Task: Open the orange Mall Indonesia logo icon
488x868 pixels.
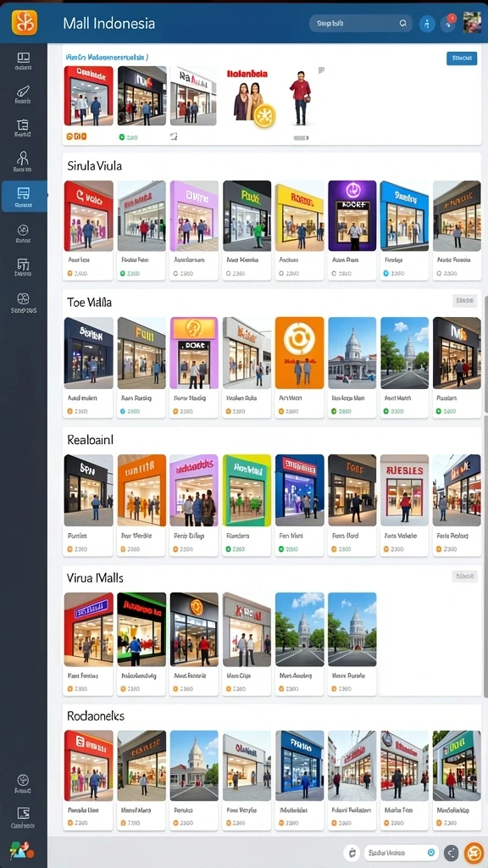Action: 25,23
